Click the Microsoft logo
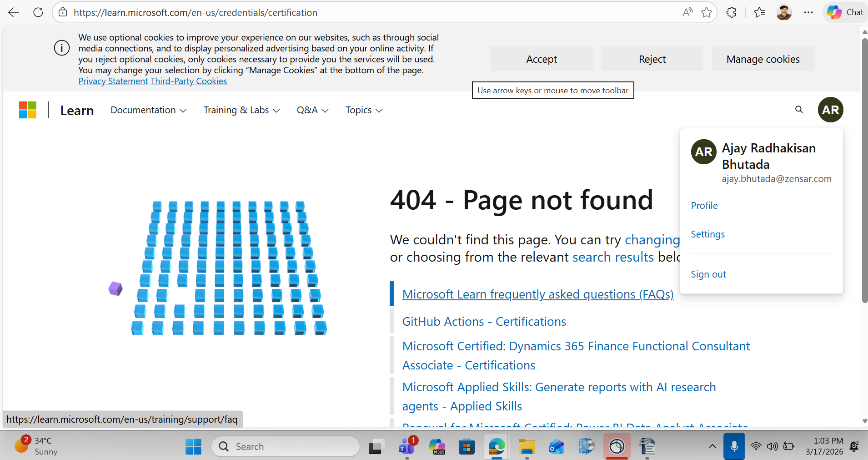This screenshot has width=868, height=460. pos(28,110)
